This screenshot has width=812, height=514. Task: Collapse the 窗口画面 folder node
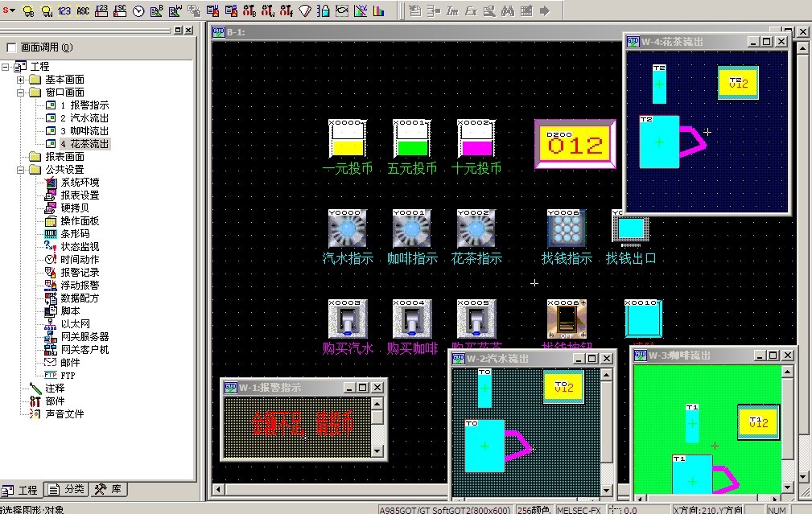pos(22,93)
